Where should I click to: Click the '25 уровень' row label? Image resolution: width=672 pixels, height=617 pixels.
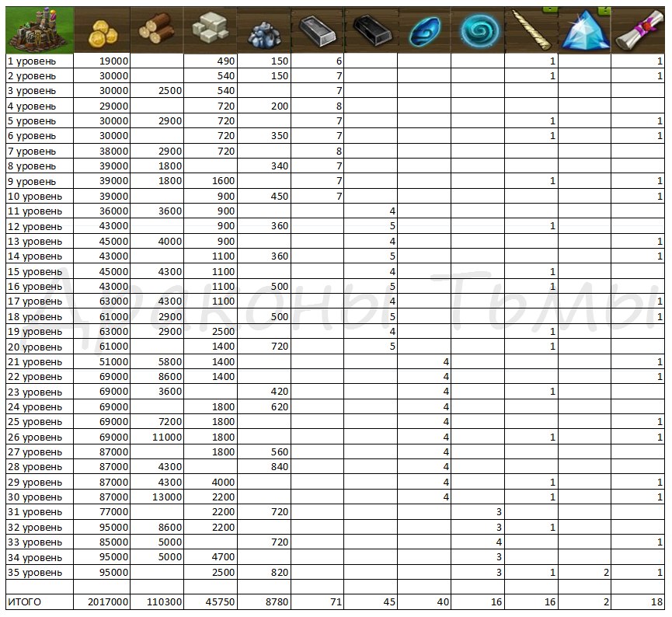click(x=35, y=422)
